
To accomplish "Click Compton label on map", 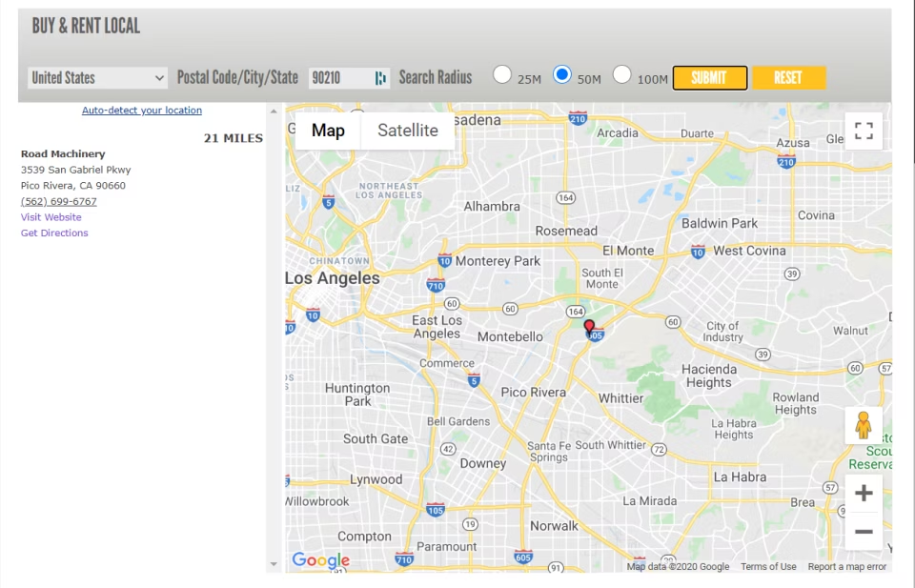I will click(x=365, y=537).
